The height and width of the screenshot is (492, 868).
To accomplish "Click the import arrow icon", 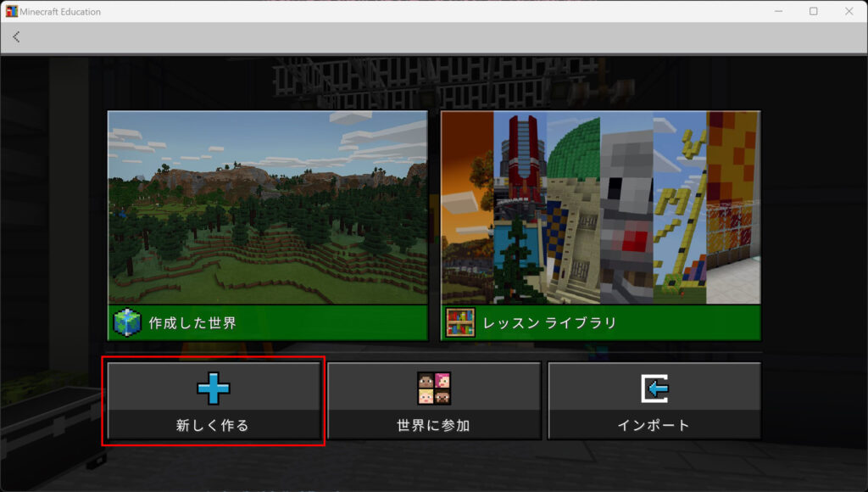I will (654, 389).
